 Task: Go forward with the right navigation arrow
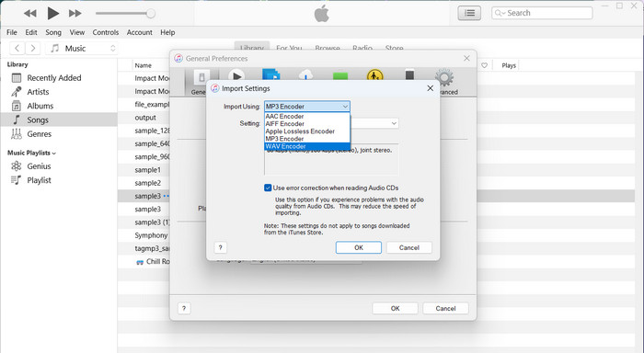(x=33, y=48)
